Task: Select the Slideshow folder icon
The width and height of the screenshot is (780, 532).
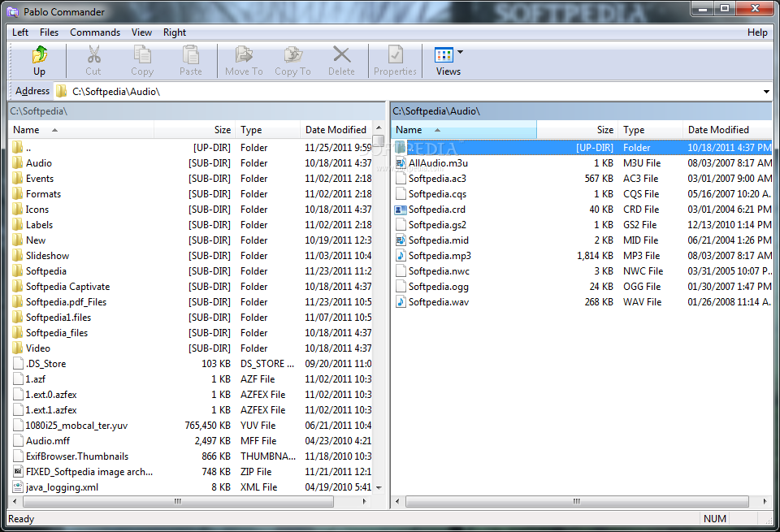Action: pos(17,256)
